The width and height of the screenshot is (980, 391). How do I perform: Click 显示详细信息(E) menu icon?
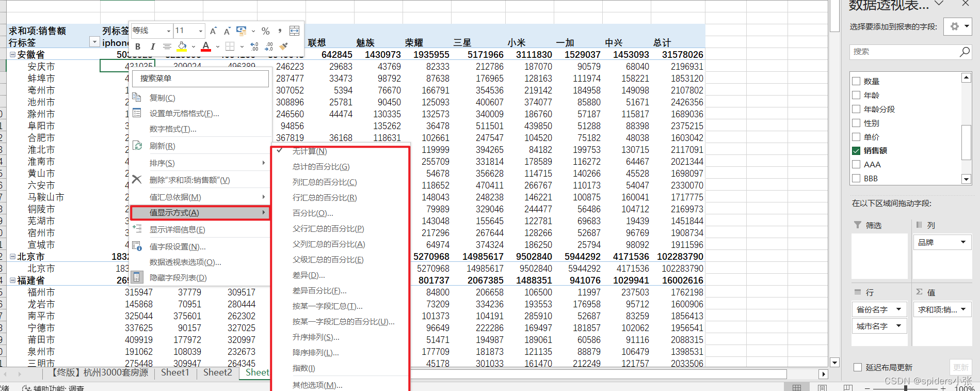coord(137,229)
